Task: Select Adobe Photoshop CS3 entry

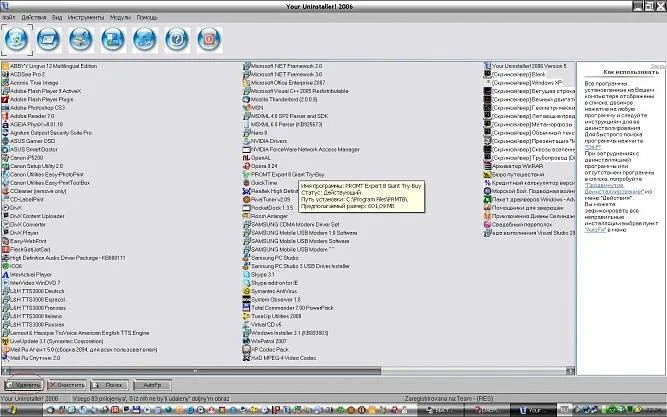Action: (x=33, y=108)
